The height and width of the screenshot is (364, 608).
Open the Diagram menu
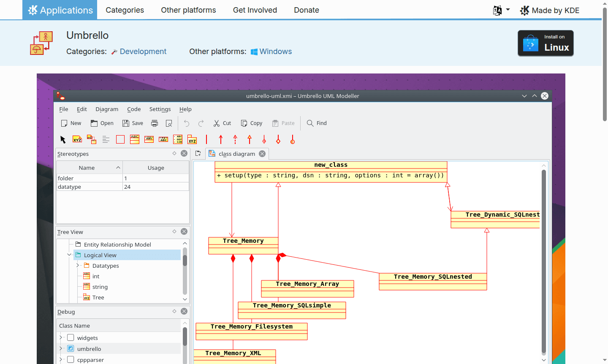pos(107,109)
